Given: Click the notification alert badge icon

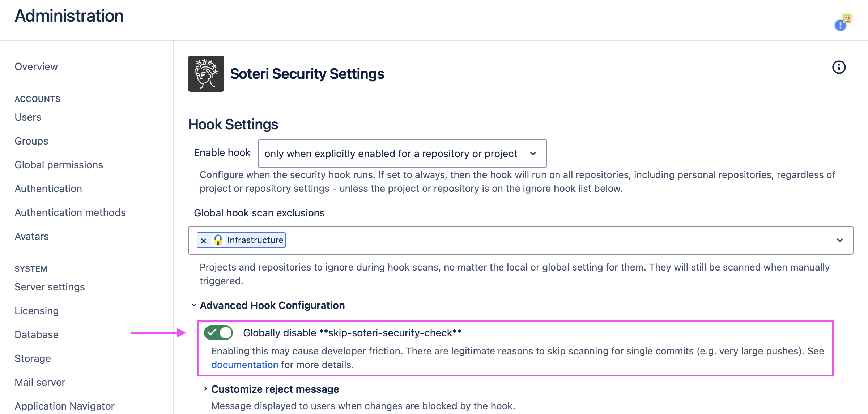Looking at the screenshot, I should coord(841,24).
